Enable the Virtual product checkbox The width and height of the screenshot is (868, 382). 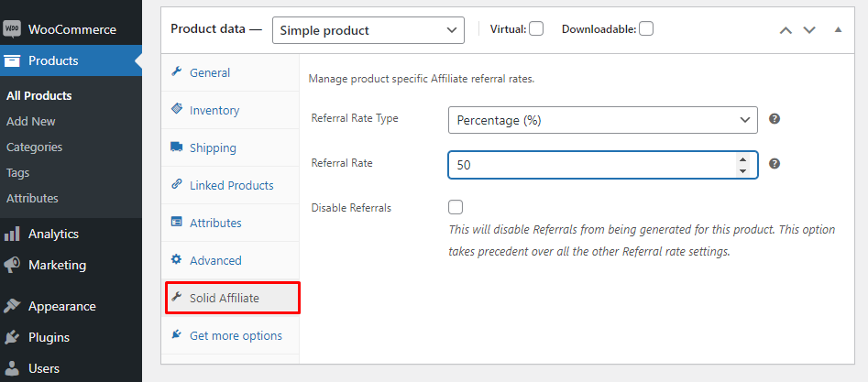[536, 28]
